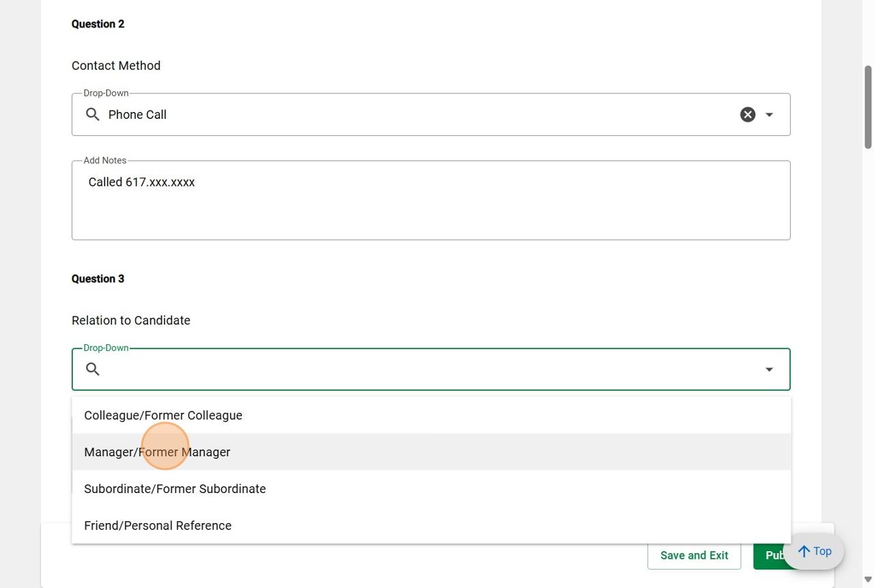Click the Save and Exit button

[694, 555]
